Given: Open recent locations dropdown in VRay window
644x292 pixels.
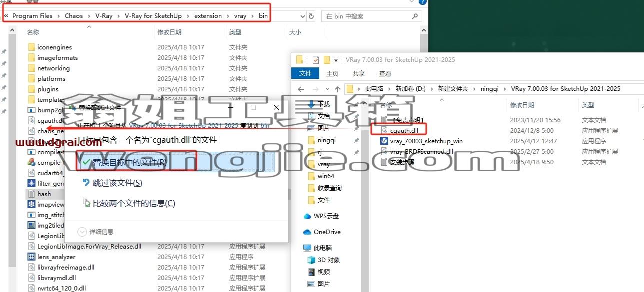Looking at the screenshot, I should [327, 89].
